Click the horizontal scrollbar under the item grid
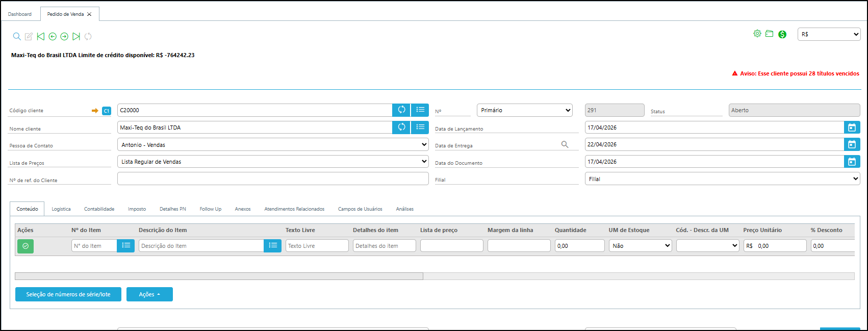The width and height of the screenshot is (868, 331). point(219,276)
